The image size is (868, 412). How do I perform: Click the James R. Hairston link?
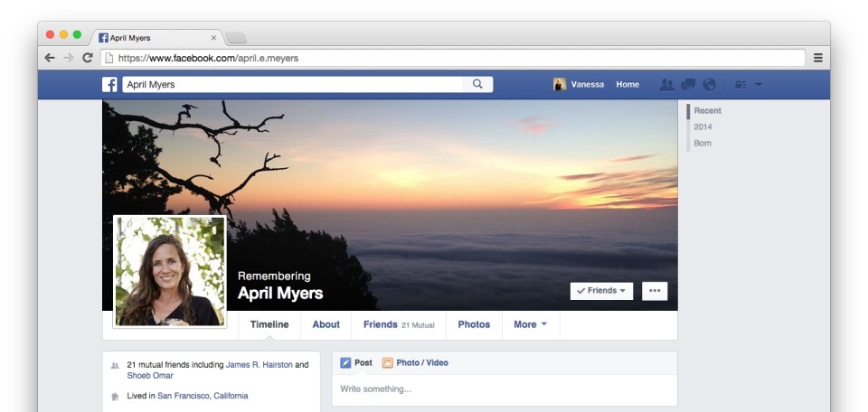[259, 365]
